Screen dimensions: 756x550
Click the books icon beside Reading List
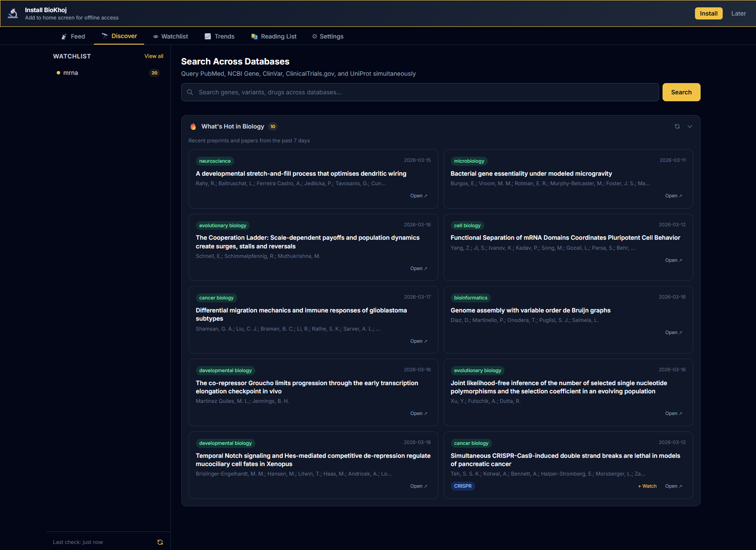click(x=254, y=36)
